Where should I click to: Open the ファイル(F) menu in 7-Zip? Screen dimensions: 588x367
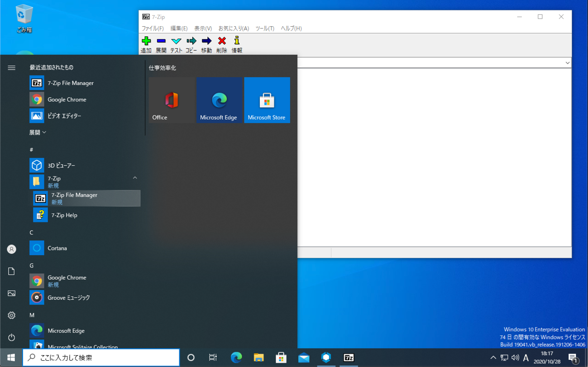[153, 28]
